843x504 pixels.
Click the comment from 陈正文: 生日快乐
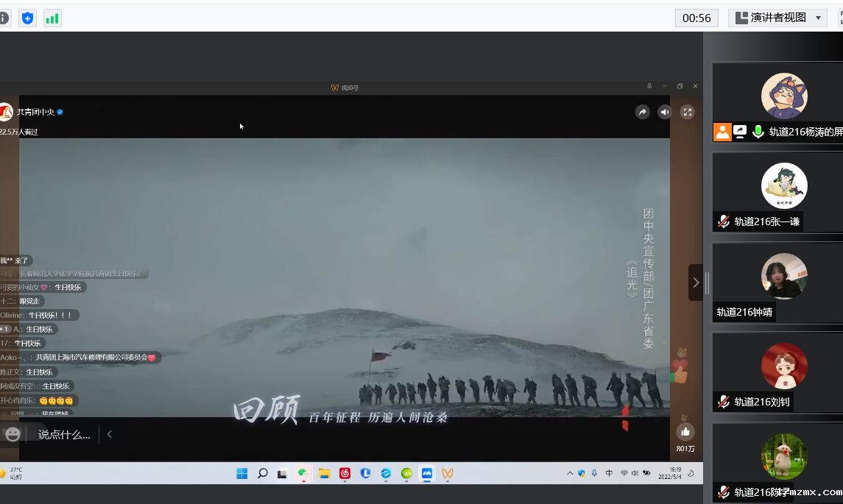[29, 372]
